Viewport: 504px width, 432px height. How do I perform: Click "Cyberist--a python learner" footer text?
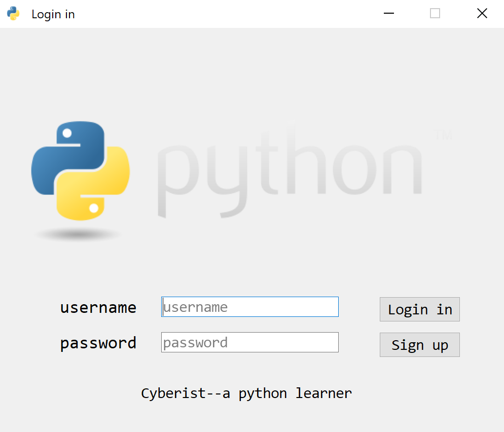(x=246, y=394)
